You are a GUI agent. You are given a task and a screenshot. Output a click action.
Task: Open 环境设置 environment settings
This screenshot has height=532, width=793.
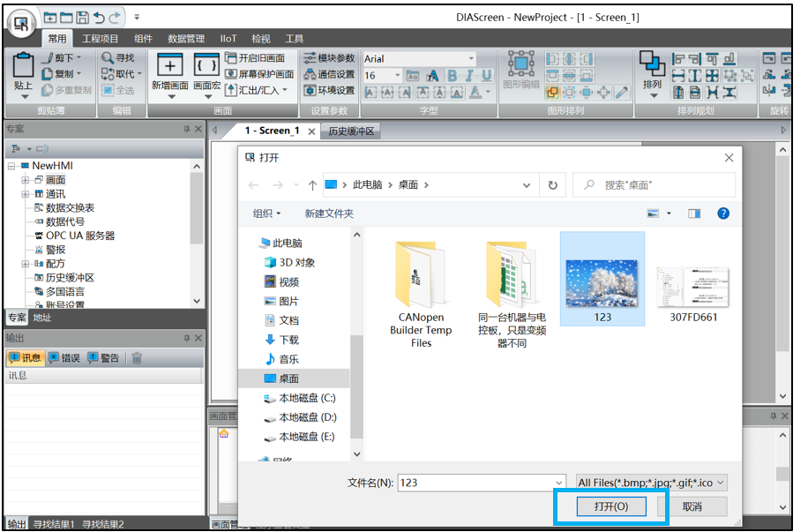click(310, 90)
